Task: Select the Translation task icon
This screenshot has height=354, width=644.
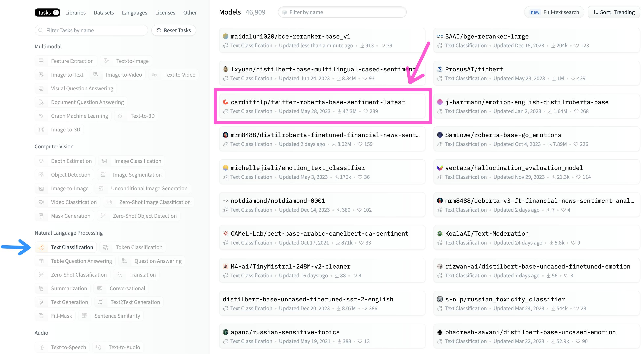Action: coord(120,275)
